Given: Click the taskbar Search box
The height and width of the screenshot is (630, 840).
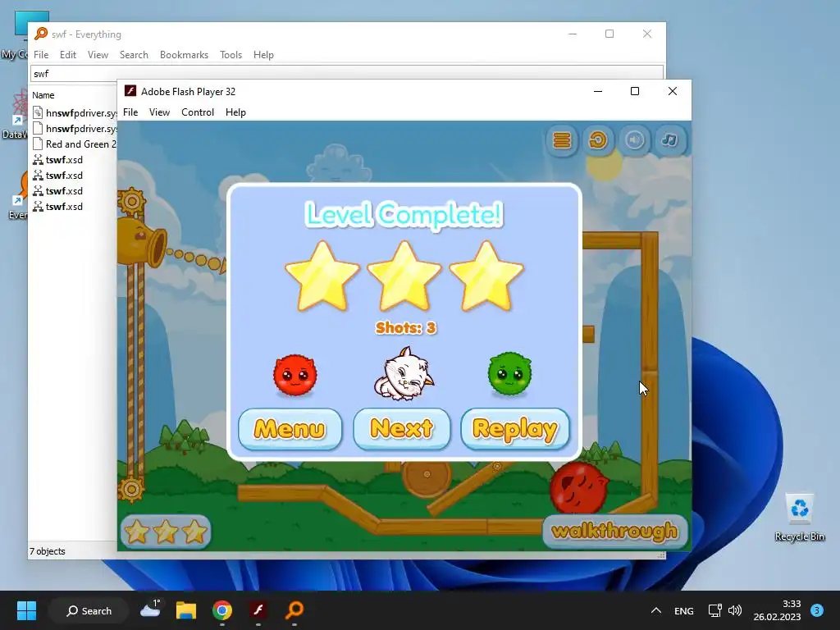Looking at the screenshot, I should 89,610.
